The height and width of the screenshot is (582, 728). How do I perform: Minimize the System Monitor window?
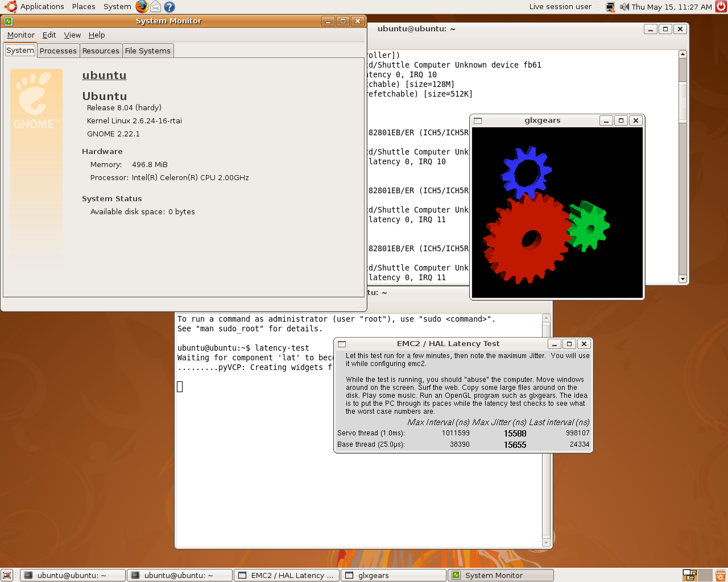(x=328, y=21)
